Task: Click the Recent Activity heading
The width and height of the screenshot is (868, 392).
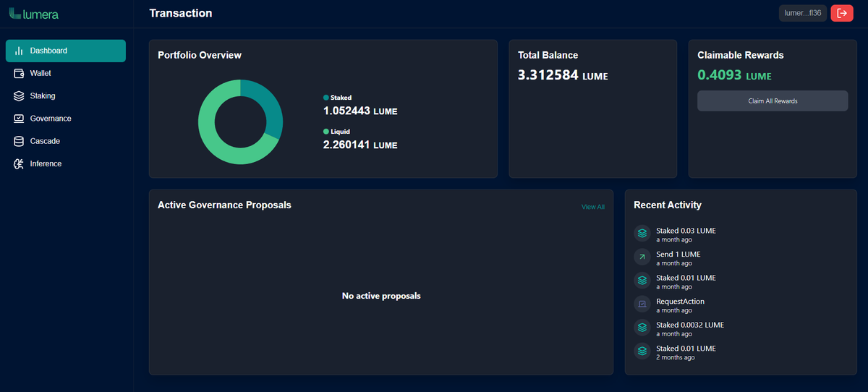Action: click(x=668, y=205)
